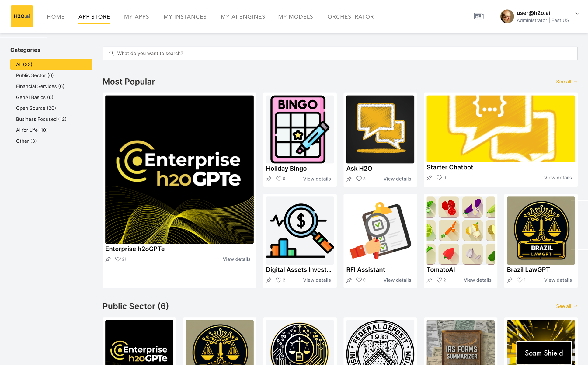The image size is (588, 365).
Task: Like the Starter Chatbot app
Action: 439,178
